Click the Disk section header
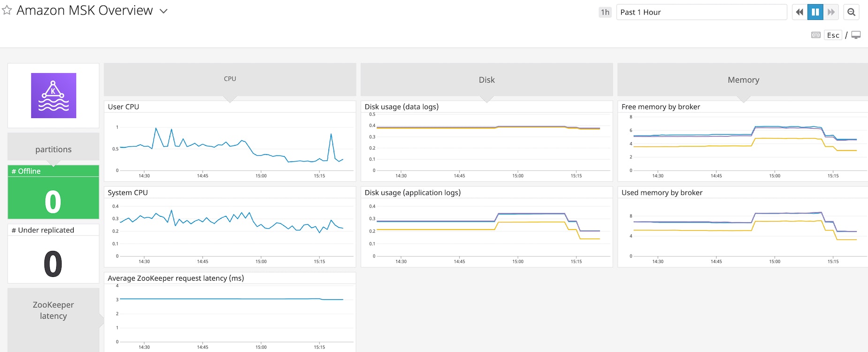Viewport: 868px width, 352px height. coord(487,80)
